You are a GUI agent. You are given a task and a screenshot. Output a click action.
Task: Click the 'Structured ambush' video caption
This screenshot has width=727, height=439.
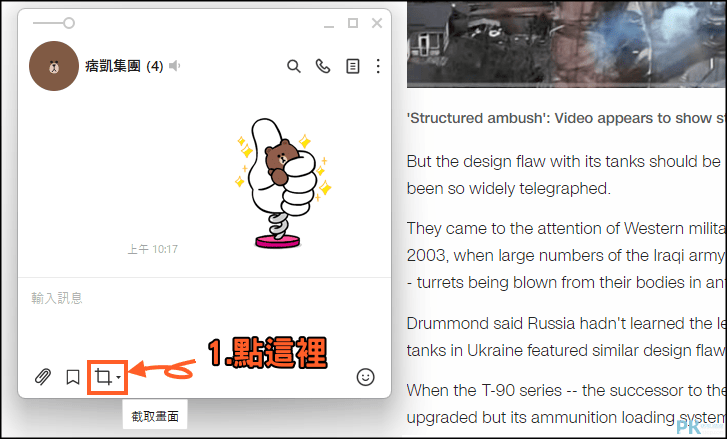(567, 118)
